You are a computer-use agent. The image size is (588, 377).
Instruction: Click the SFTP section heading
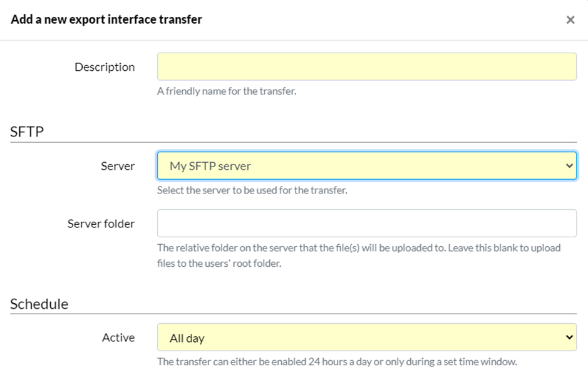27,132
